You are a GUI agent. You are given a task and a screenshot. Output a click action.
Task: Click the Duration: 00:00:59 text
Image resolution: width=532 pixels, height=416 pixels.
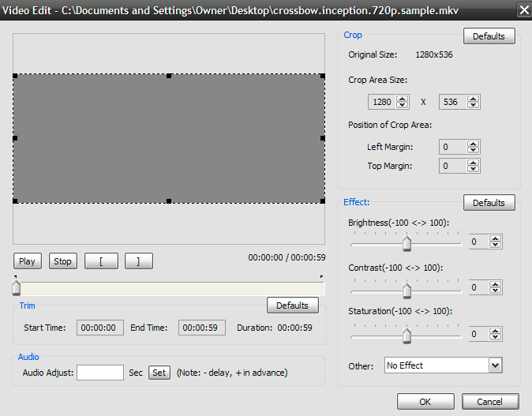tap(275, 328)
